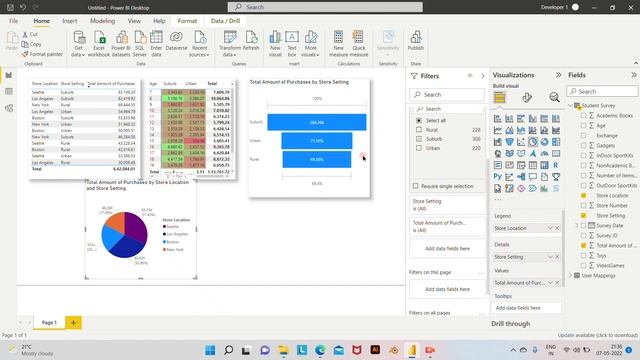The height and width of the screenshot is (360, 640).
Task: Check the Academic Books field
Action: click(583, 116)
